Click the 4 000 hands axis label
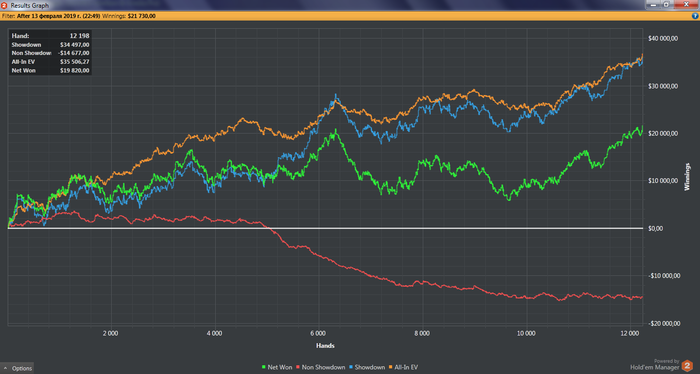 click(214, 333)
